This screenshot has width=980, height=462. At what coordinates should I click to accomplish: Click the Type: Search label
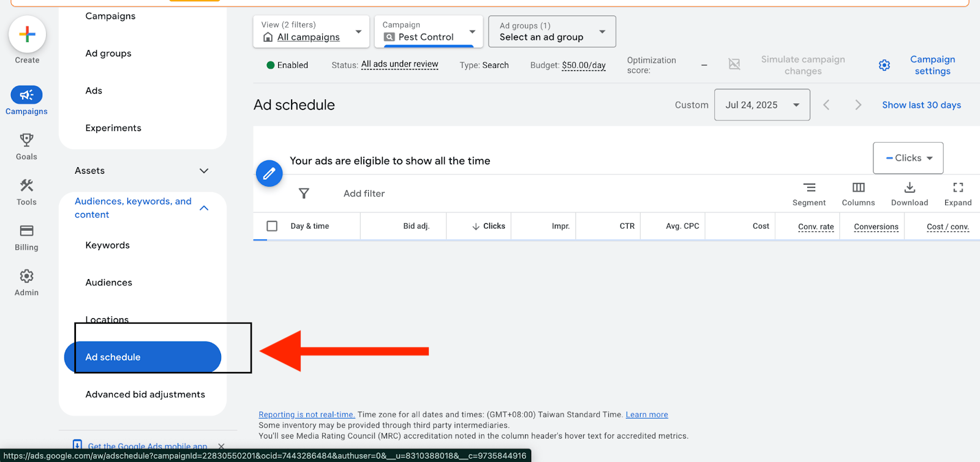484,65
